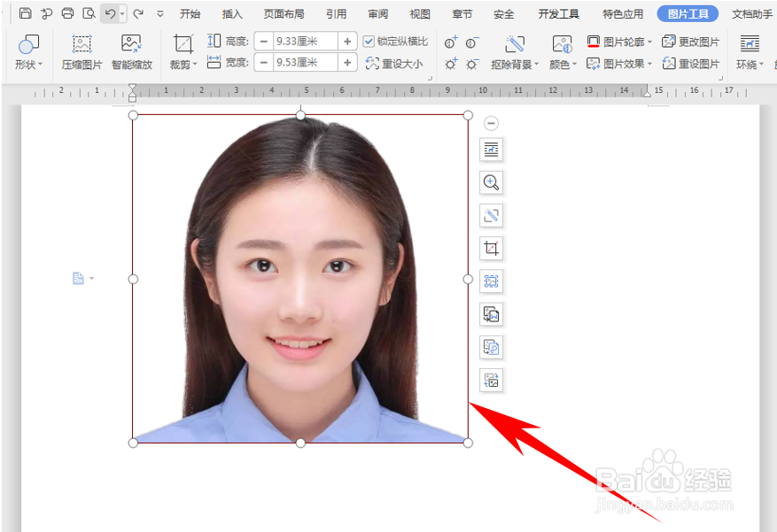Click the 高度 height value field

(306, 41)
